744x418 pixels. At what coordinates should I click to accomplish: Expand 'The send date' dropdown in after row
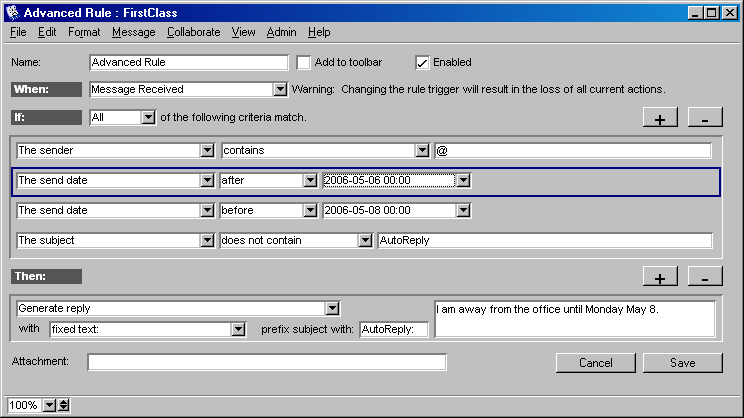207,180
